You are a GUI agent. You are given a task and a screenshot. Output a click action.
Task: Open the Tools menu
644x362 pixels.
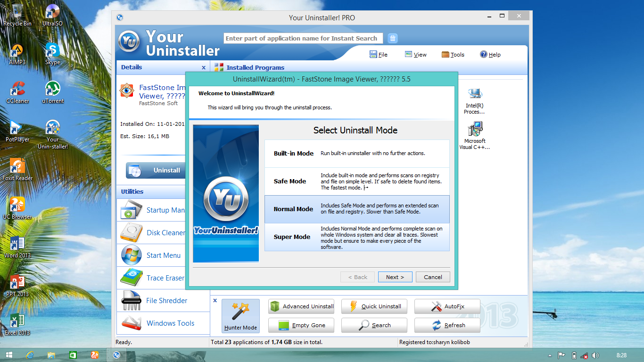453,55
